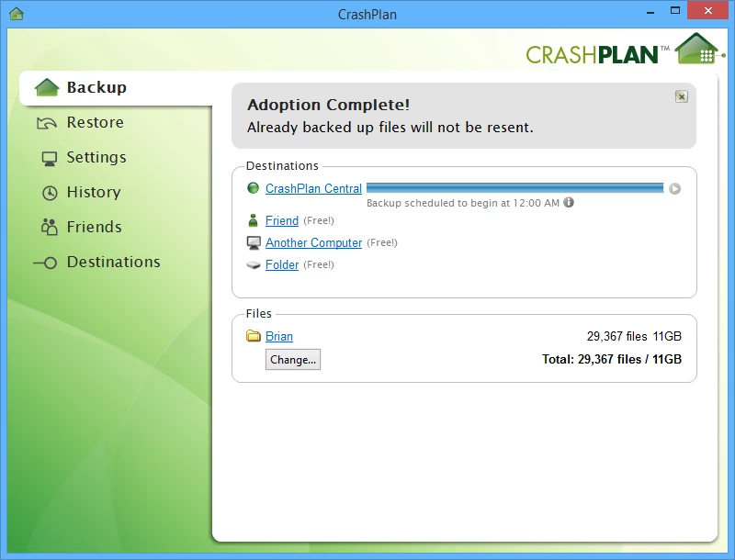
Task: Click the green CrashPlan Central status dot
Action: point(254,188)
